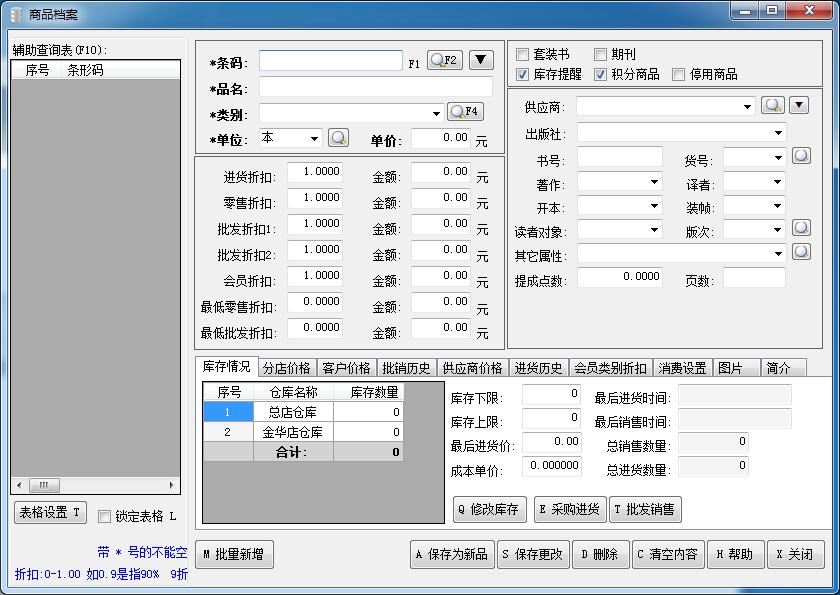Click the magnifier icon next to 其它属性

pos(801,252)
